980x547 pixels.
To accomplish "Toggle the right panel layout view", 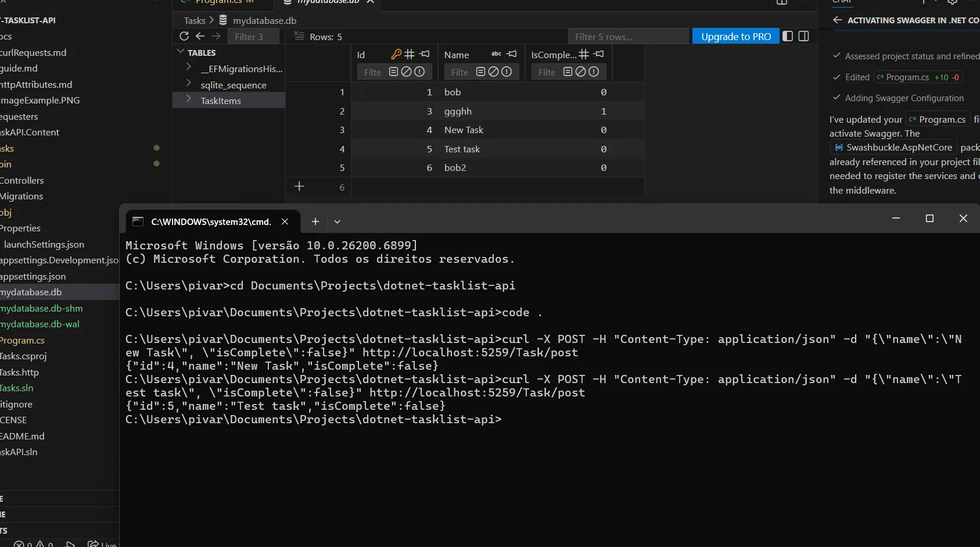I will coord(804,36).
